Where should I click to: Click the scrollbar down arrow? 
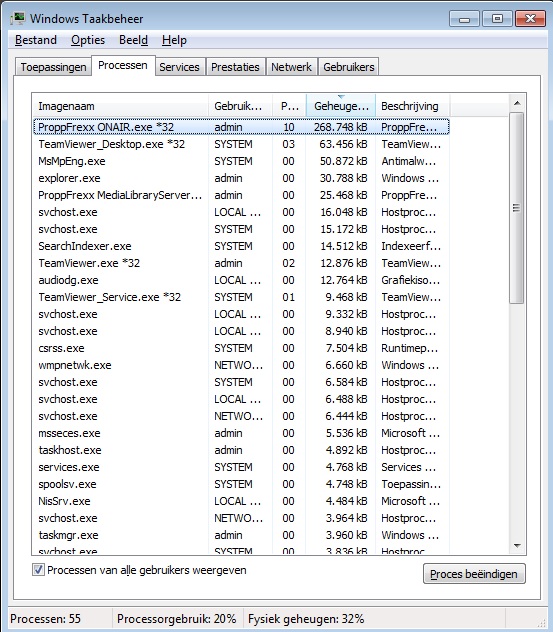(x=517, y=546)
